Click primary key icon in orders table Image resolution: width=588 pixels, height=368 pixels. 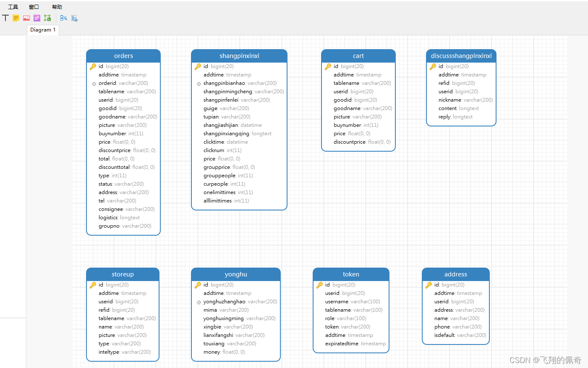[x=93, y=66]
